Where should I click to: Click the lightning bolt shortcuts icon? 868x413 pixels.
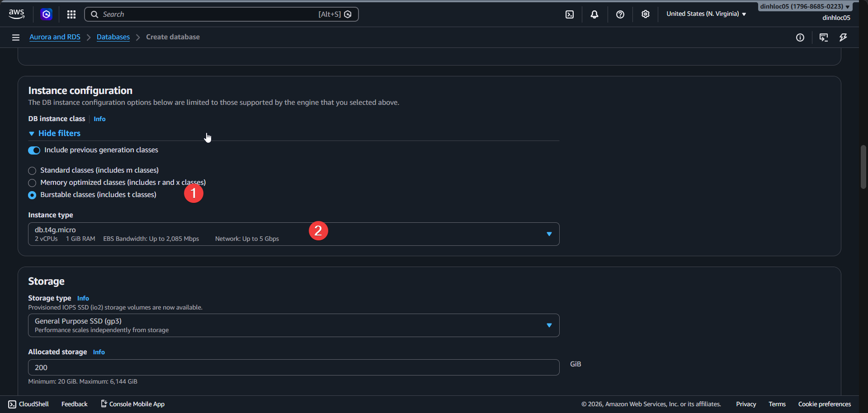[843, 38]
